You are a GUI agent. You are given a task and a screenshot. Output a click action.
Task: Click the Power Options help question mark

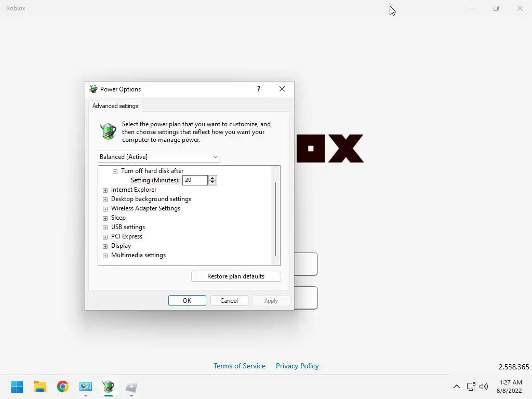tap(259, 89)
